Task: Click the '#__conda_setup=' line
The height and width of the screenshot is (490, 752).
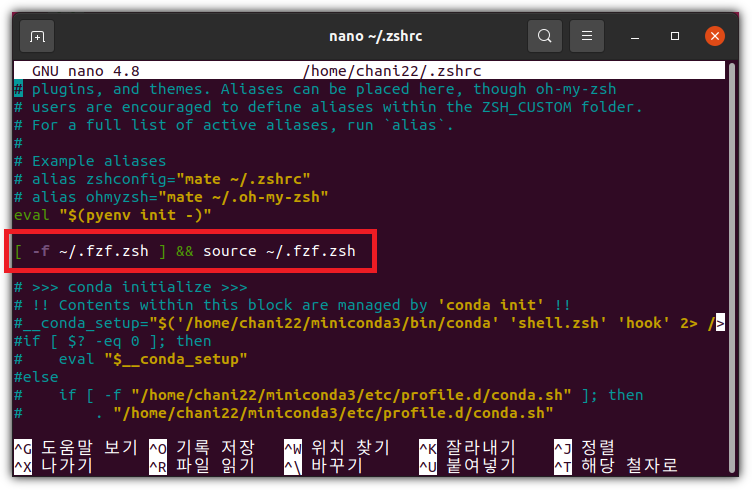Action: (369, 323)
